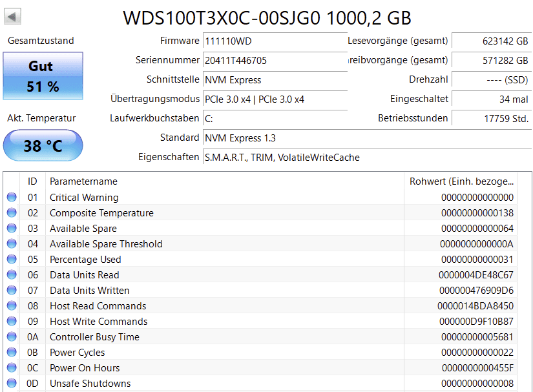Click the Power Cycles status orb
Screen dimensions: 533x392
coord(12,353)
